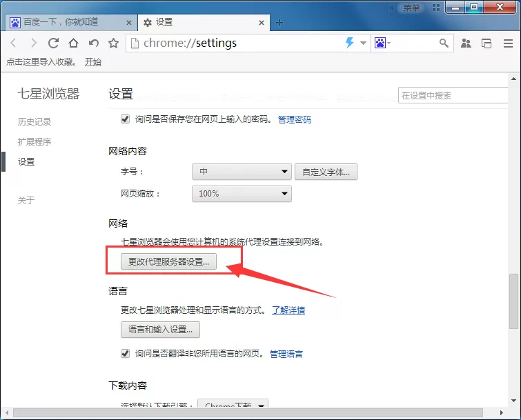Click the 网络 section heading
Image resolution: width=521 pixels, height=420 pixels.
point(118,223)
